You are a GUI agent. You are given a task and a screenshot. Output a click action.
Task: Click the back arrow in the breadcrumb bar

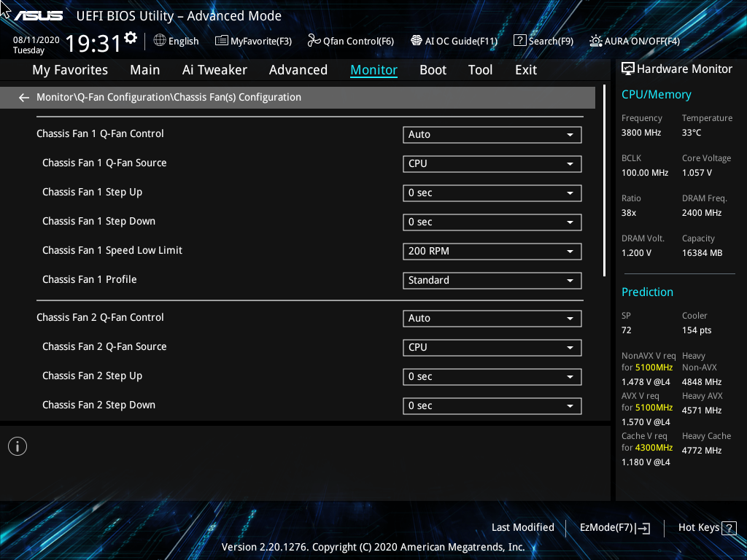coord(24,98)
